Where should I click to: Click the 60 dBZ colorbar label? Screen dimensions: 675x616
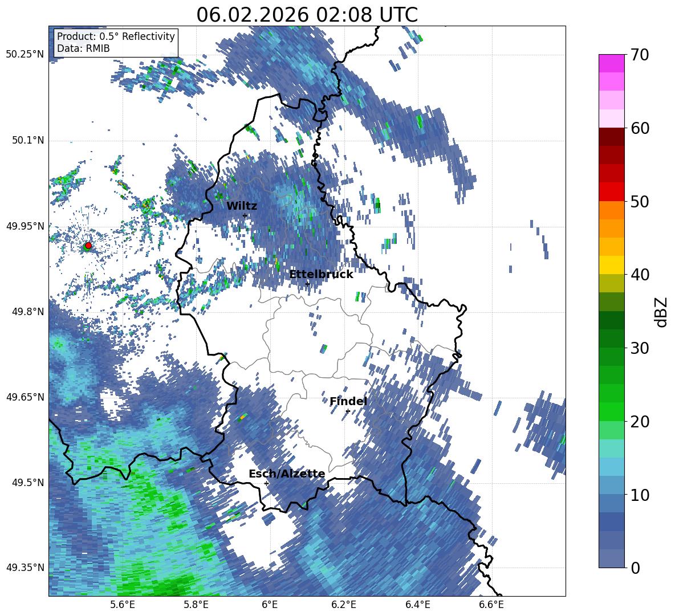pyautogui.click(x=639, y=128)
